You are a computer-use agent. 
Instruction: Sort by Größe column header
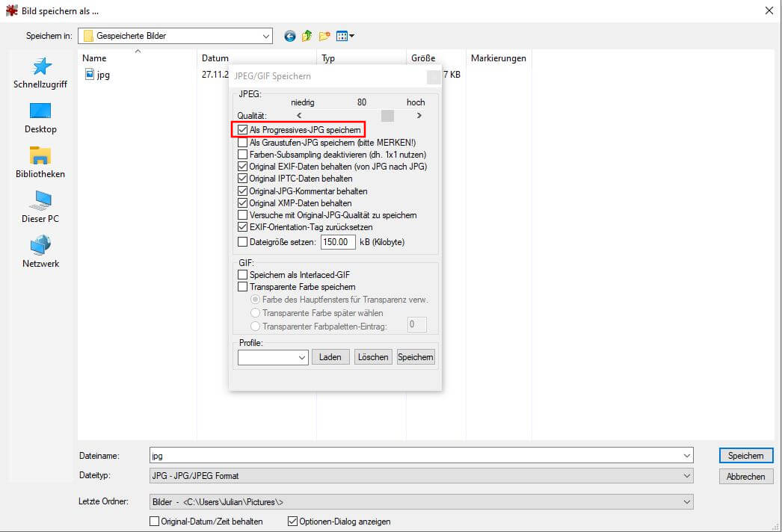[437, 58]
